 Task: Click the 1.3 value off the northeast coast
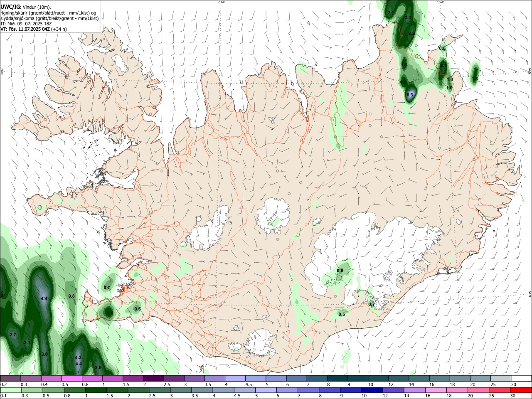pos(475,79)
